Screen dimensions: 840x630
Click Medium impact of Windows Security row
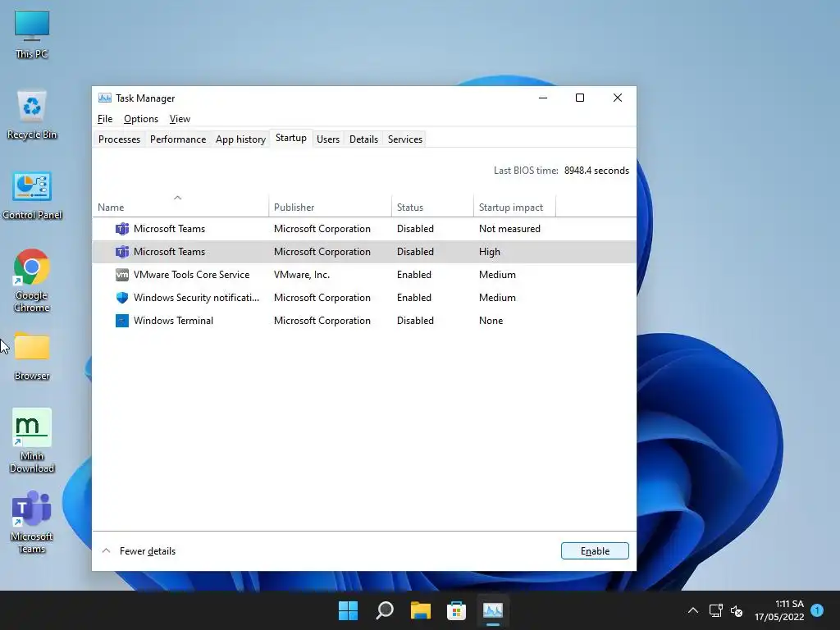(497, 298)
